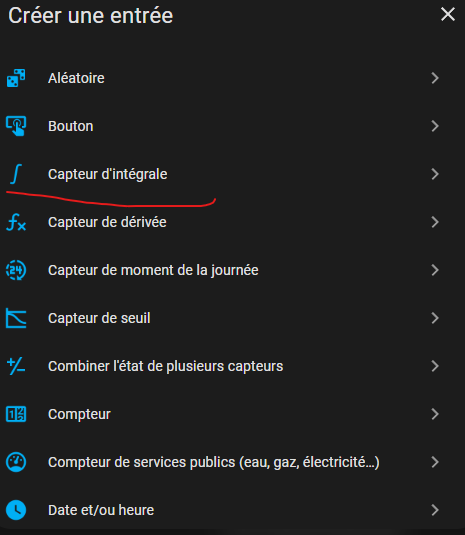Click the threshold chart icon
Image resolution: width=465 pixels, height=535 pixels.
click(16, 318)
